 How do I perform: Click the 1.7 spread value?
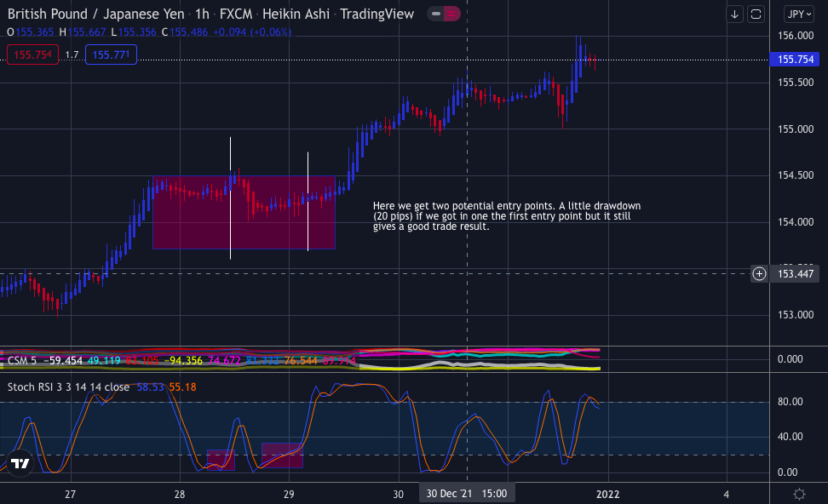[72, 54]
